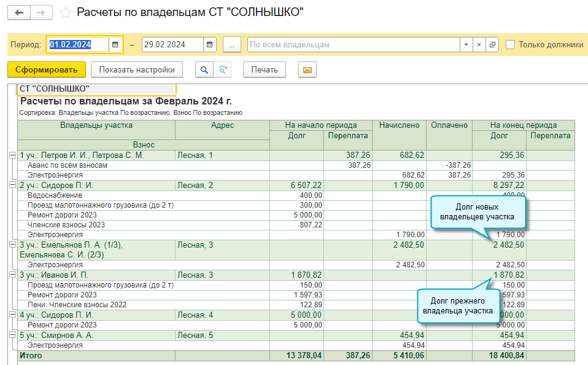The width and height of the screenshot is (588, 365).
Task: Click the forward navigation arrow
Action: pyautogui.click(x=41, y=12)
